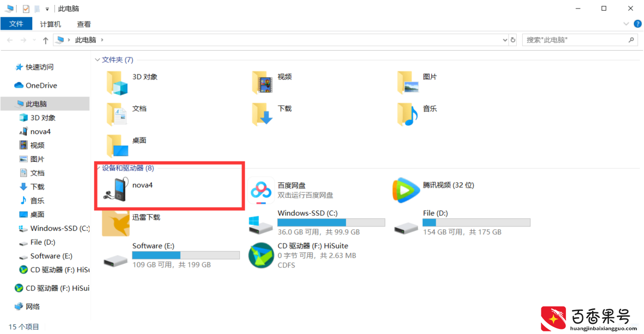Select the 腾讯视频 (32 位) icon
Viewport: 644px width, 334px height.
coord(407,190)
